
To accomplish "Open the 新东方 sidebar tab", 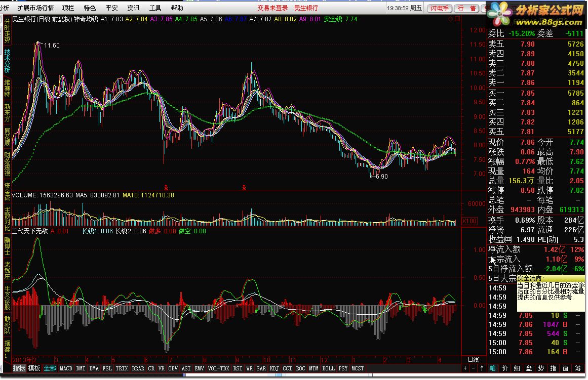I will click(x=7, y=112).
